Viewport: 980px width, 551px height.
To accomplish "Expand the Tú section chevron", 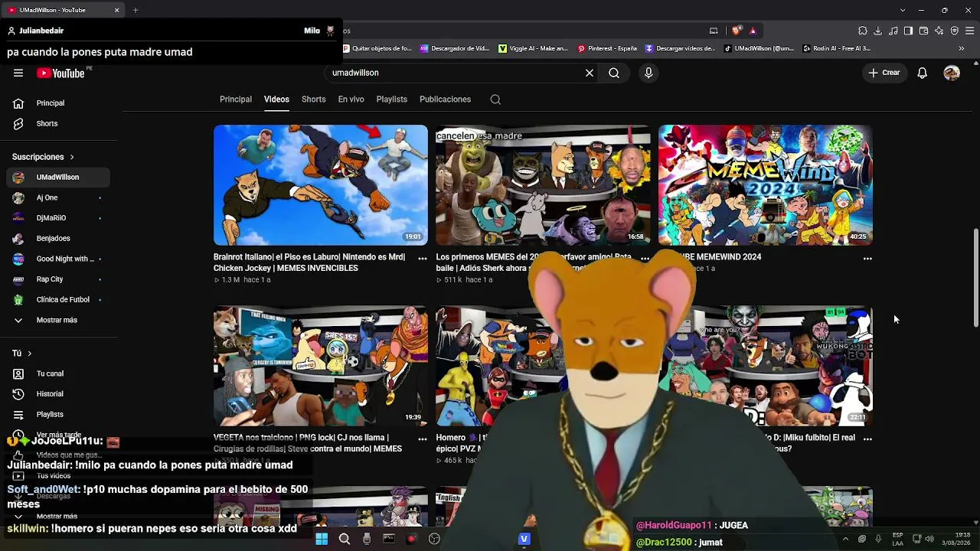I will 29,354.
